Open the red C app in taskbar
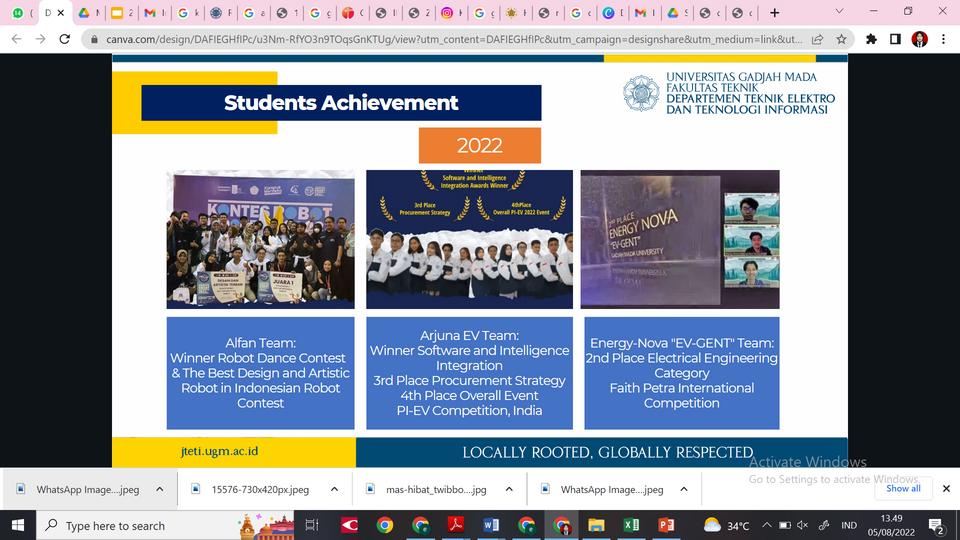 349,525
